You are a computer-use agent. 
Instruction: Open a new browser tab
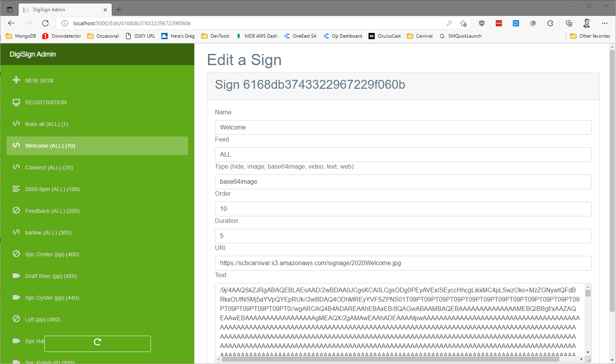[x=119, y=9]
